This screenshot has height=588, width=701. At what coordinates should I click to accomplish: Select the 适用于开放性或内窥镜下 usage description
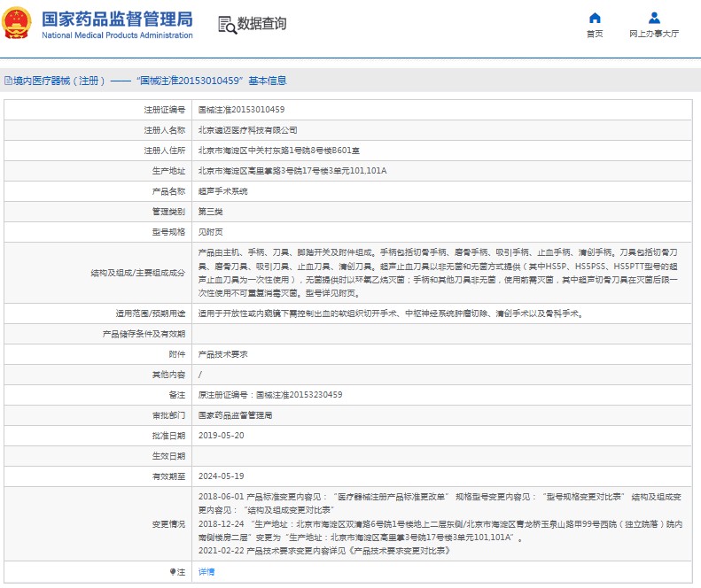click(391, 313)
